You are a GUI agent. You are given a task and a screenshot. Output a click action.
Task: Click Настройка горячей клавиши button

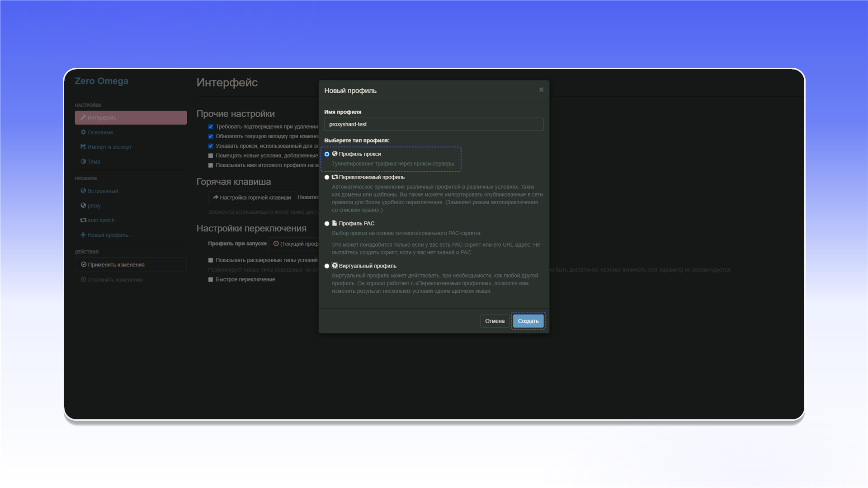(252, 197)
